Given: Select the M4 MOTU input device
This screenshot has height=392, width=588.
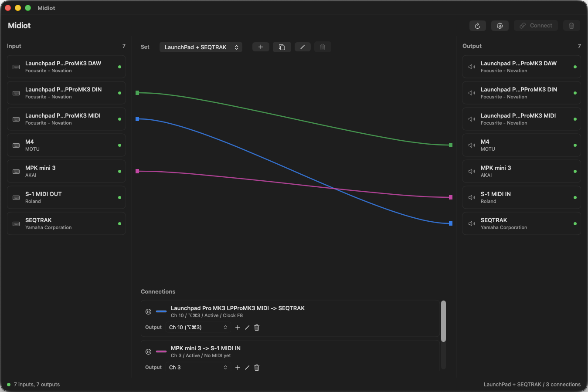Looking at the screenshot, I should coord(66,145).
